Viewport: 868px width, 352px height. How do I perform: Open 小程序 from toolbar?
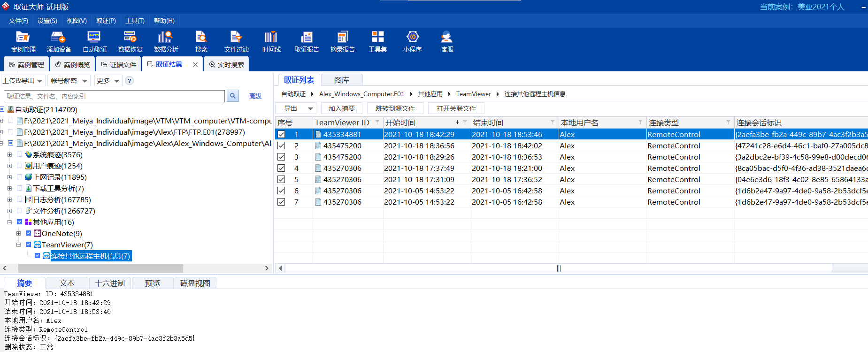412,42
